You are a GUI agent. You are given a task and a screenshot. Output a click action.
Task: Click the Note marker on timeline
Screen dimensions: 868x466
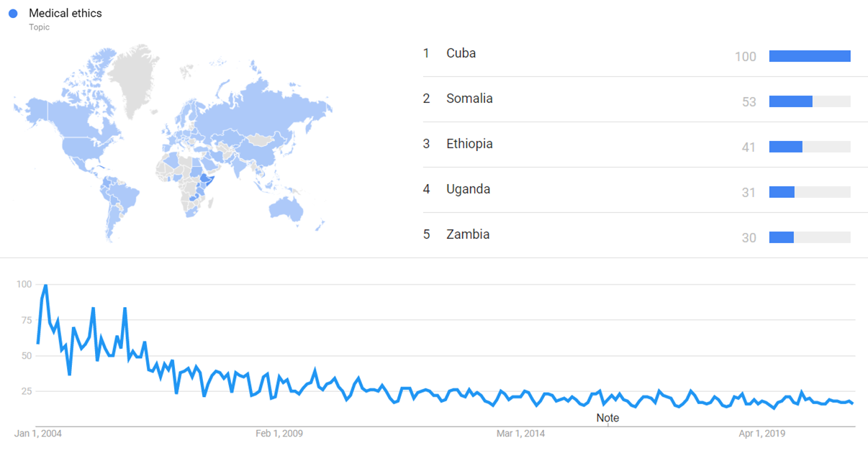607,418
